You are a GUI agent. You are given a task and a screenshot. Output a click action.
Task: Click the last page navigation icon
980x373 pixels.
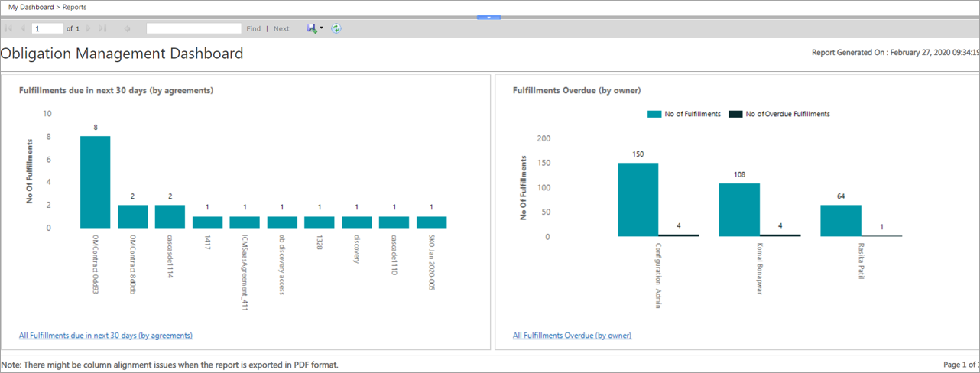click(102, 28)
